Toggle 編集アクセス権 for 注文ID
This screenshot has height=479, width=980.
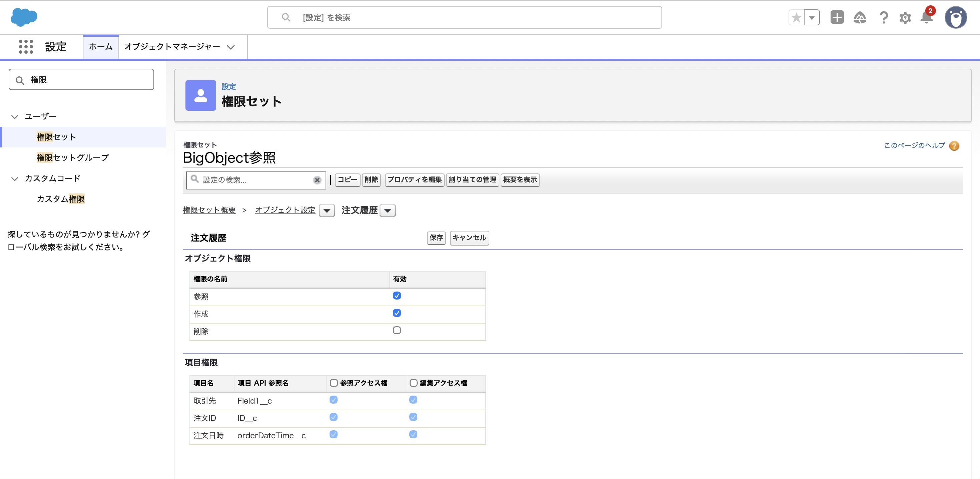tap(413, 417)
